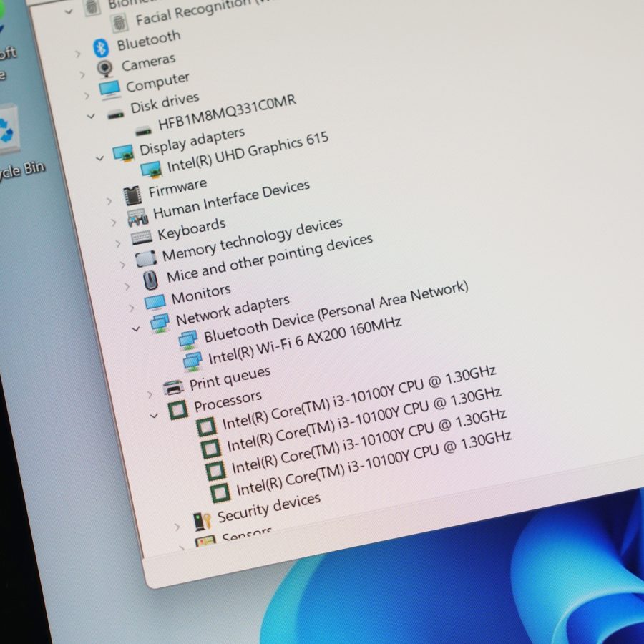Screen dimensions: 644x644
Task: Select the third i3-10100Y CPU entry text
Action: click(x=369, y=441)
